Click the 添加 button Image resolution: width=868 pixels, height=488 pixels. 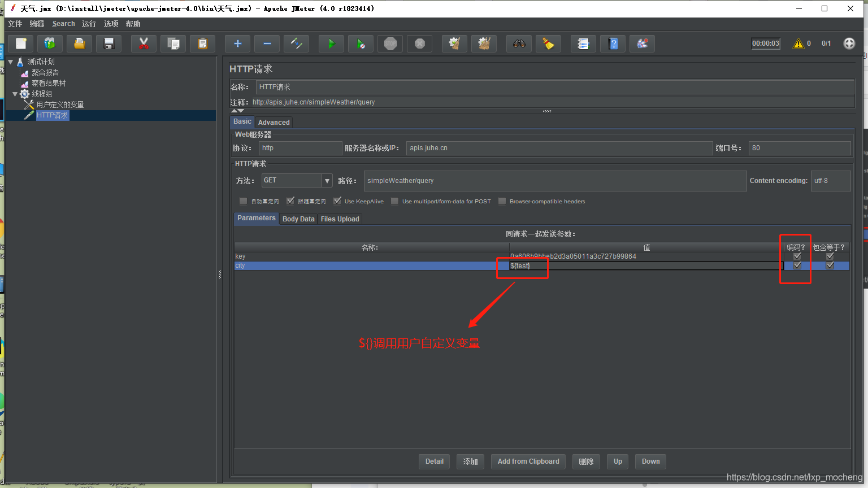tap(470, 461)
